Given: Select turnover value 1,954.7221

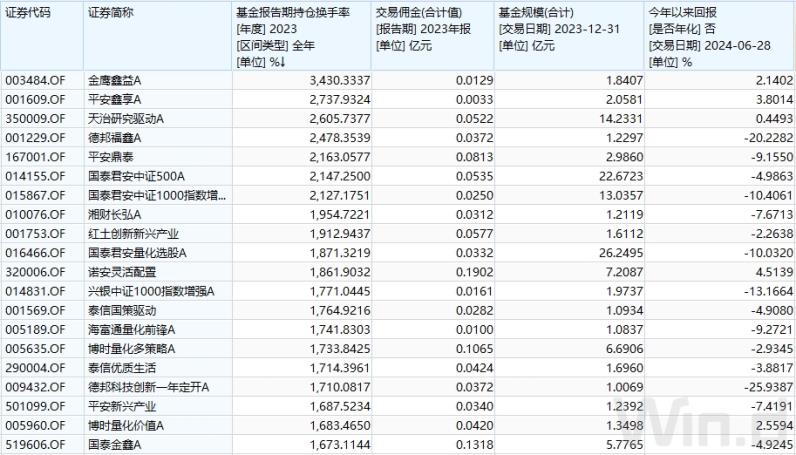Looking at the screenshot, I should (340, 215).
